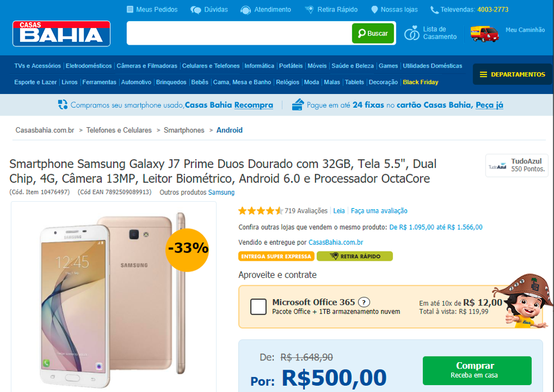Click the Dúvidas chat bubbles icon
This screenshot has width=554, height=392.
click(x=195, y=10)
